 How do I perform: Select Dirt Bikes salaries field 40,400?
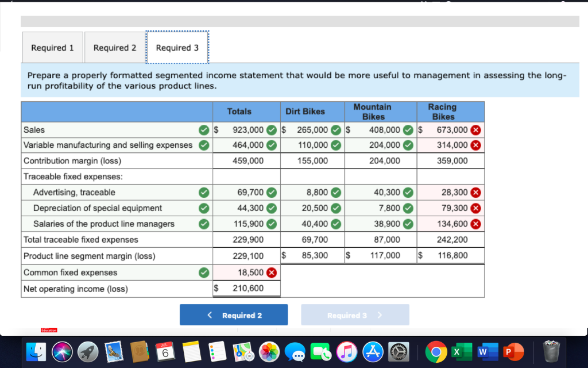pos(312,224)
